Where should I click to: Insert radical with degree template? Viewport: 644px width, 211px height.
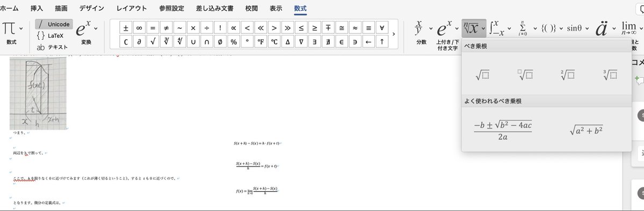(525, 75)
